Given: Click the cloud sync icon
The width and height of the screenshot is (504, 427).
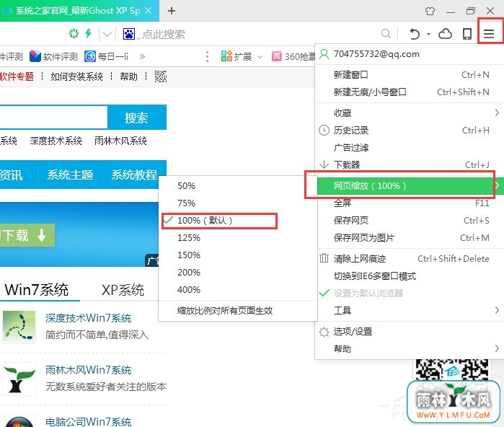Looking at the screenshot, I should (445, 33).
